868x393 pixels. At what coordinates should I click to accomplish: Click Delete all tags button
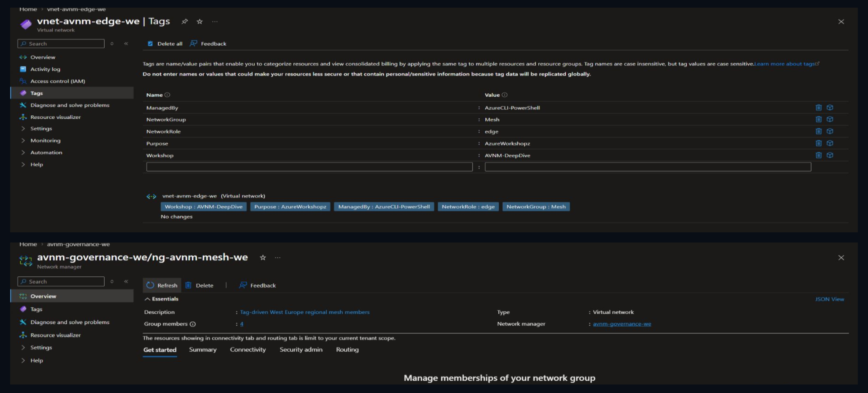coord(165,44)
